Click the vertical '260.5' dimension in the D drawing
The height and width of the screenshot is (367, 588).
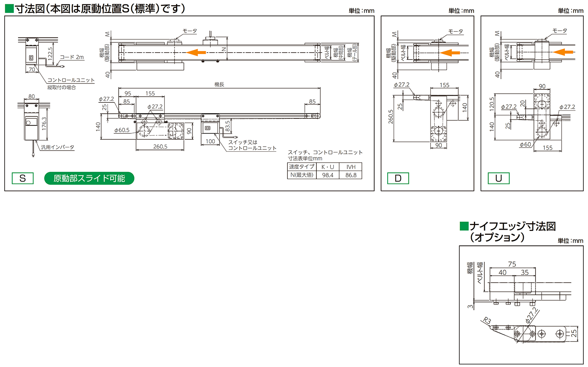(390, 117)
